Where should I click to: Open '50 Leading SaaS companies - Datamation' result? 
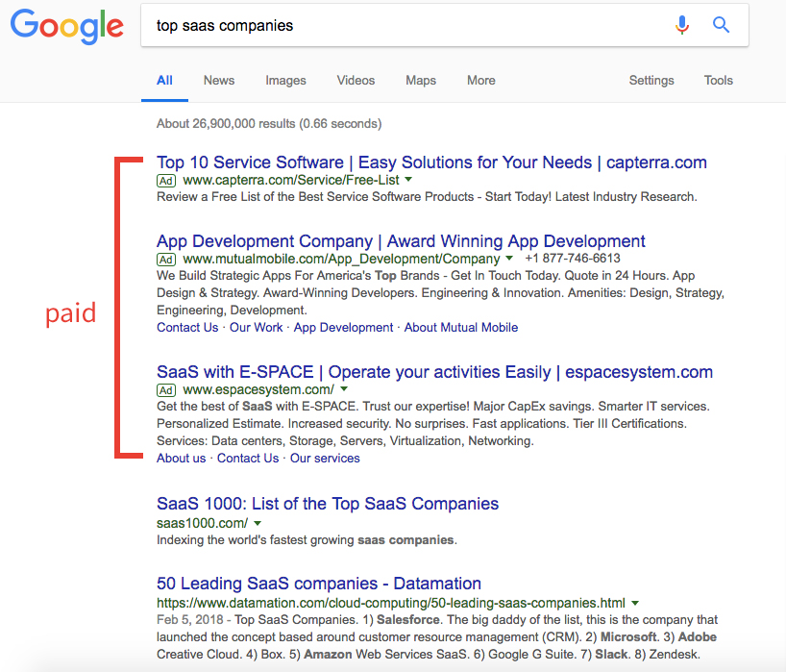click(x=319, y=584)
